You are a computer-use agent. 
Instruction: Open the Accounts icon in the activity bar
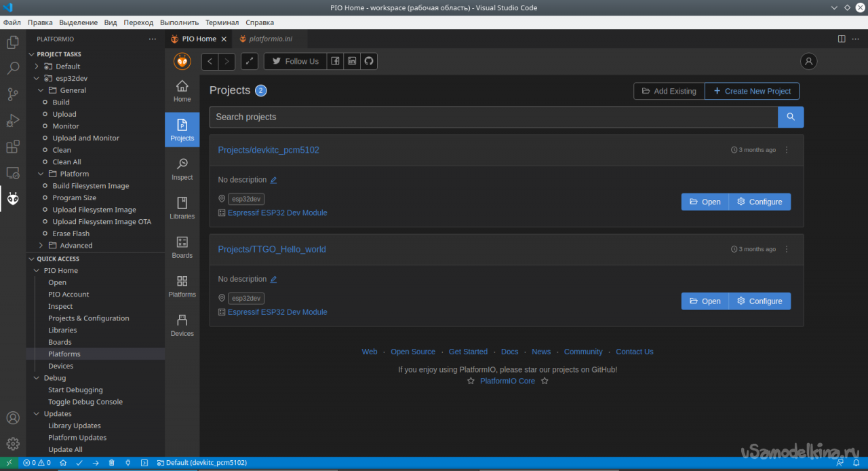tap(13, 418)
